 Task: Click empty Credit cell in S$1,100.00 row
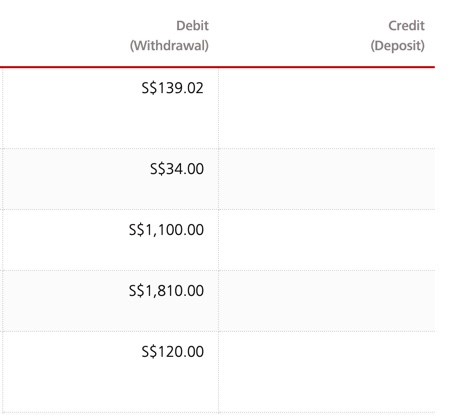(327, 240)
